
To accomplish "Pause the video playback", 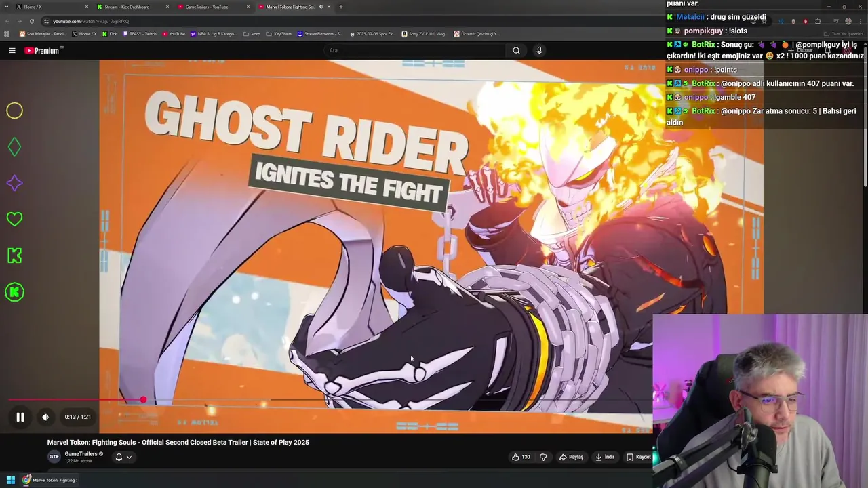I will tap(20, 417).
